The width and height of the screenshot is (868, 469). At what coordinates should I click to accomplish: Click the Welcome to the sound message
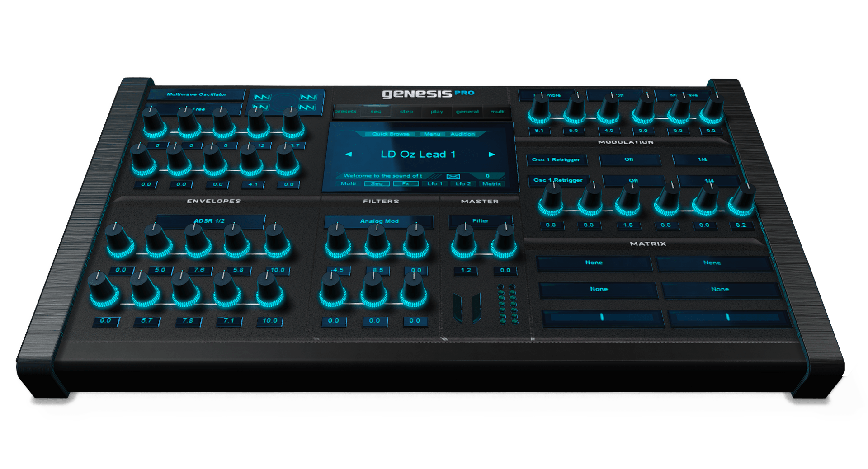coord(383,176)
